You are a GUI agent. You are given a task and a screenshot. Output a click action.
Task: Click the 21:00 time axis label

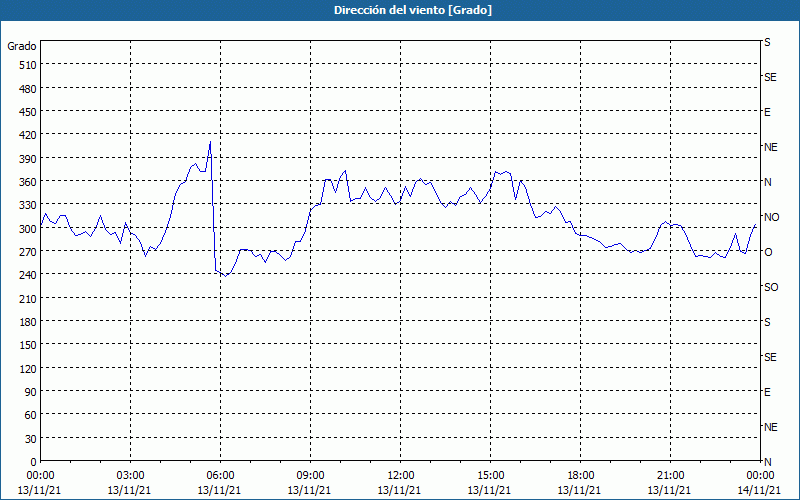670,476
